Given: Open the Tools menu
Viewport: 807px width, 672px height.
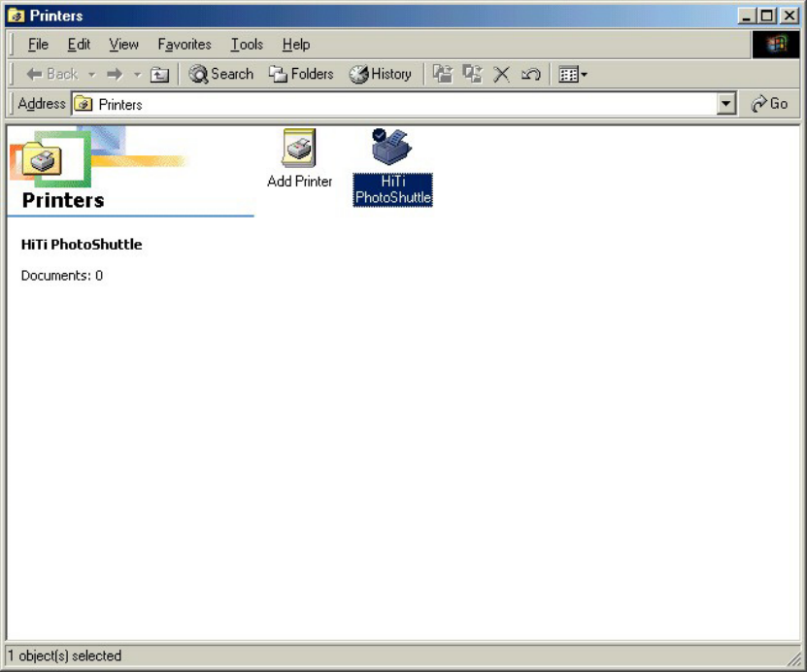Looking at the screenshot, I should point(247,45).
